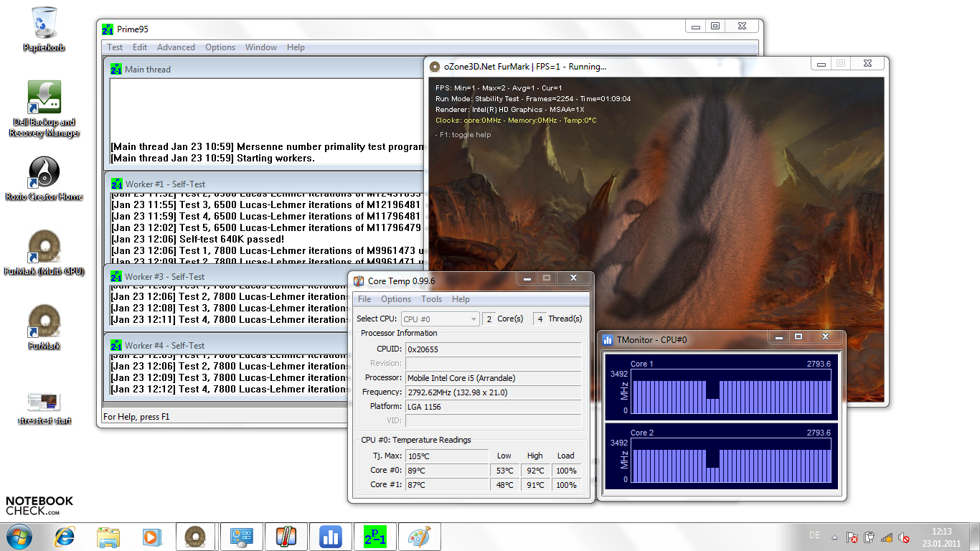Viewport: 980px width, 551px height.
Task: Open Internet Explorer from the taskbar
Action: [x=65, y=537]
